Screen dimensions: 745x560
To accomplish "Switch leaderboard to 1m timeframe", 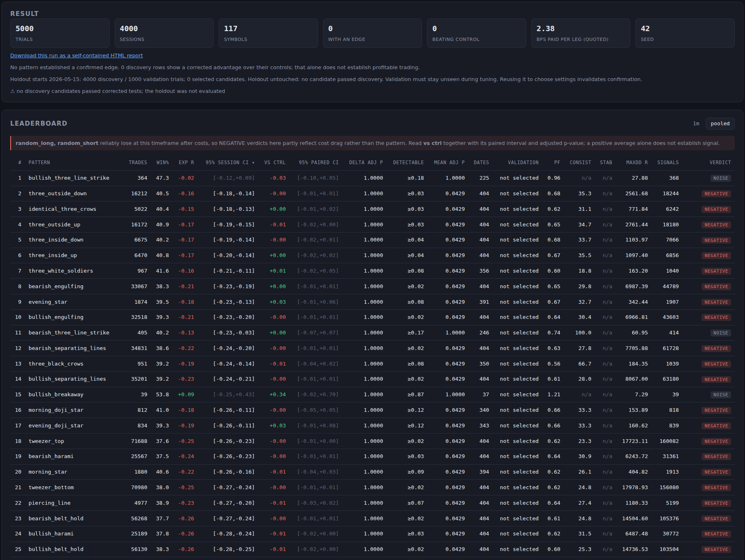I will click(x=696, y=124).
